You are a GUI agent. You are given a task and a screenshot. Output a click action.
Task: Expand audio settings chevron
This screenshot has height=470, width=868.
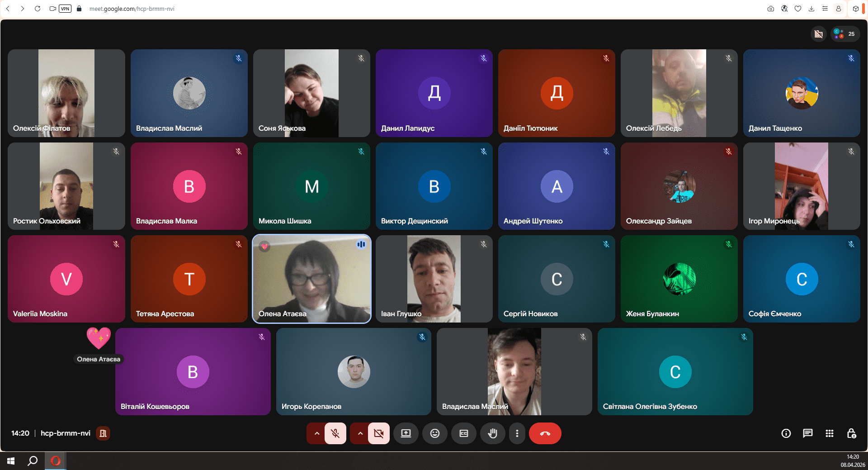point(317,433)
